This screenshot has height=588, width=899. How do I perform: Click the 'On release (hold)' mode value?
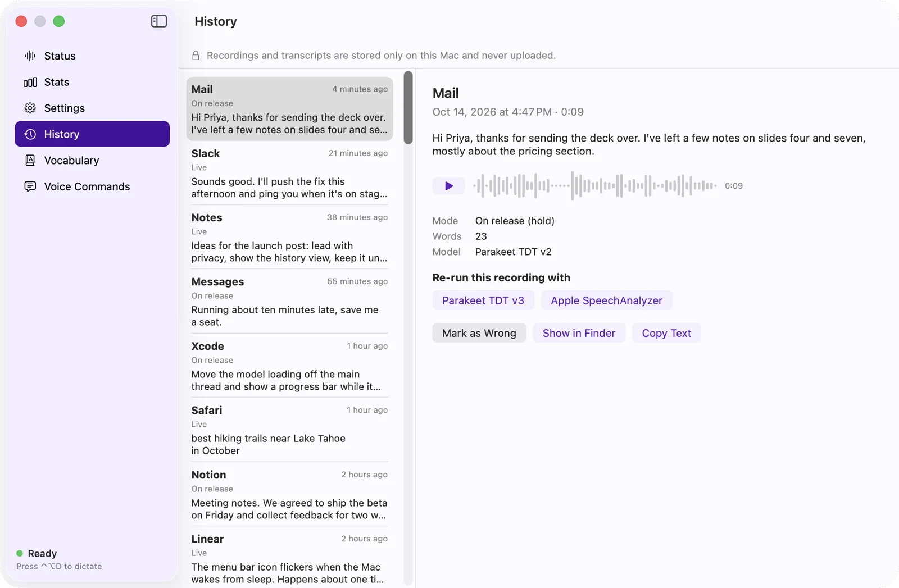click(515, 221)
